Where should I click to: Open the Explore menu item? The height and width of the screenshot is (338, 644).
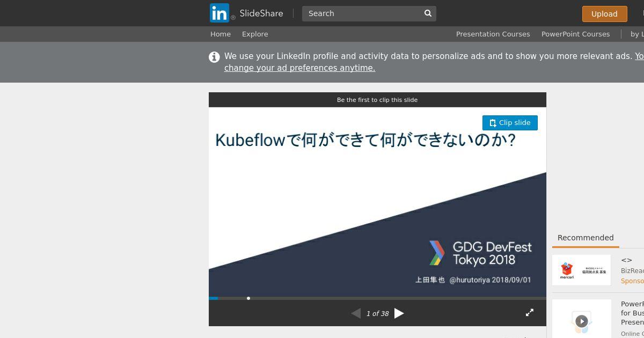pos(255,34)
